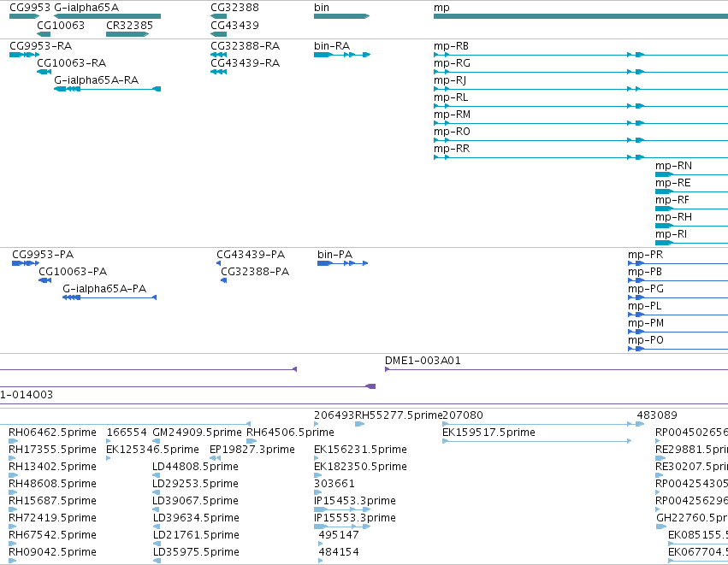Select EST RH17355.5prime
The image size is (728, 565).
pyautogui.click(x=13, y=458)
